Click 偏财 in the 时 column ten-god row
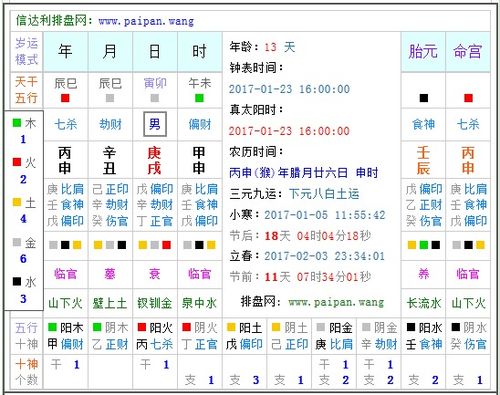The height and width of the screenshot is (395, 500). [x=200, y=124]
